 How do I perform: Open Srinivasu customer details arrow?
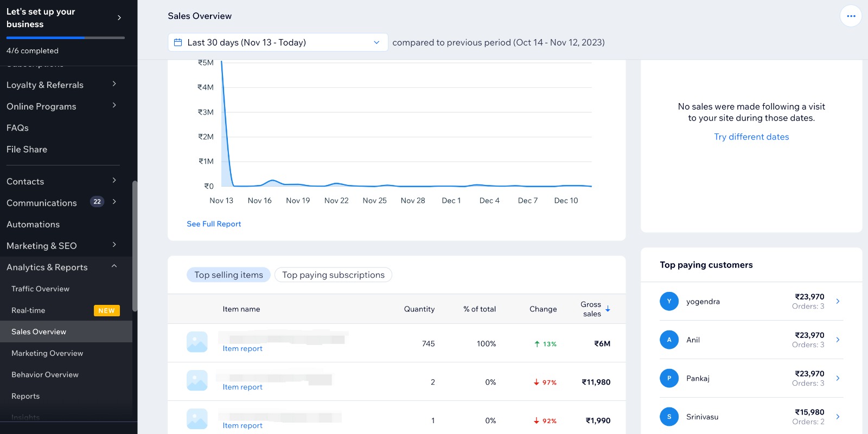click(x=838, y=417)
